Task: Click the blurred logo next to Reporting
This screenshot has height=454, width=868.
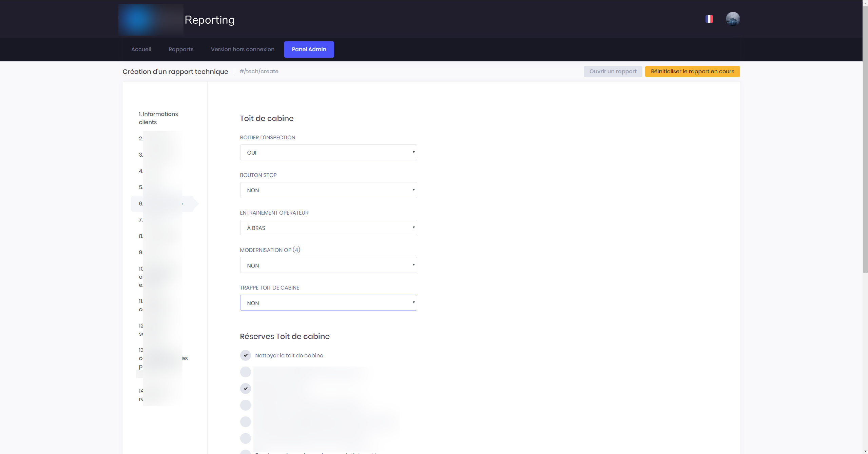Action: pos(151,20)
